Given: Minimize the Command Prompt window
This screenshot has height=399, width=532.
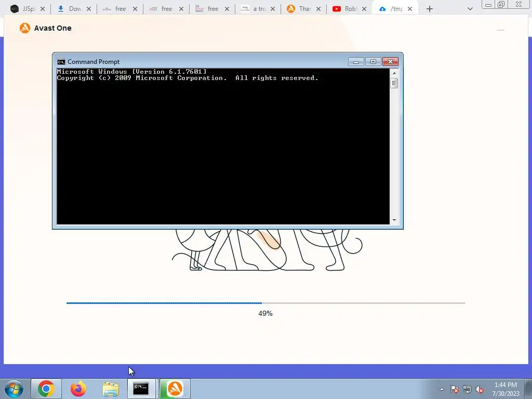Looking at the screenshot, I should pyautogui.click(x=356, y=61).
